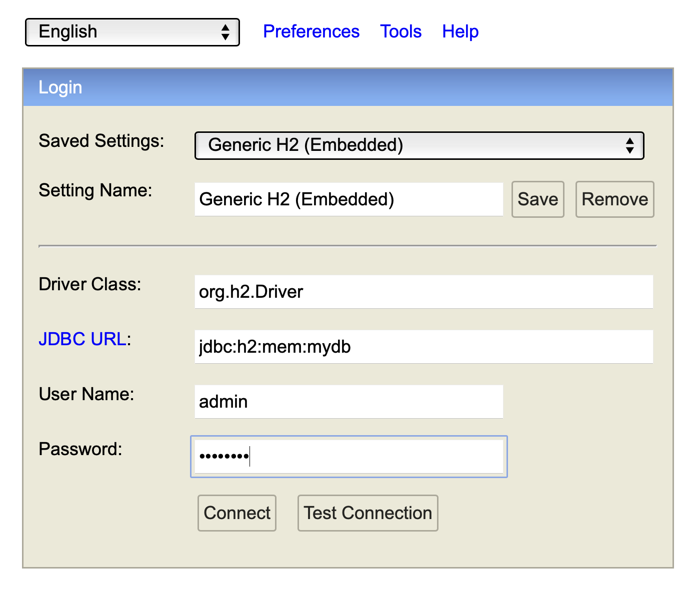The image size is (700, 594).
Task: Click the JDBC URL input field
Action: tap(423, 347)
